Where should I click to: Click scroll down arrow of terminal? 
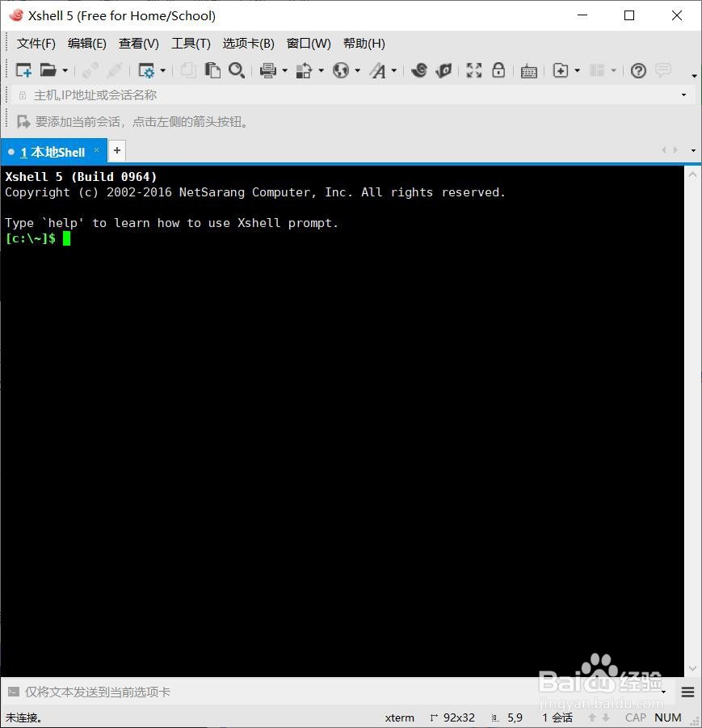(692, 668)
